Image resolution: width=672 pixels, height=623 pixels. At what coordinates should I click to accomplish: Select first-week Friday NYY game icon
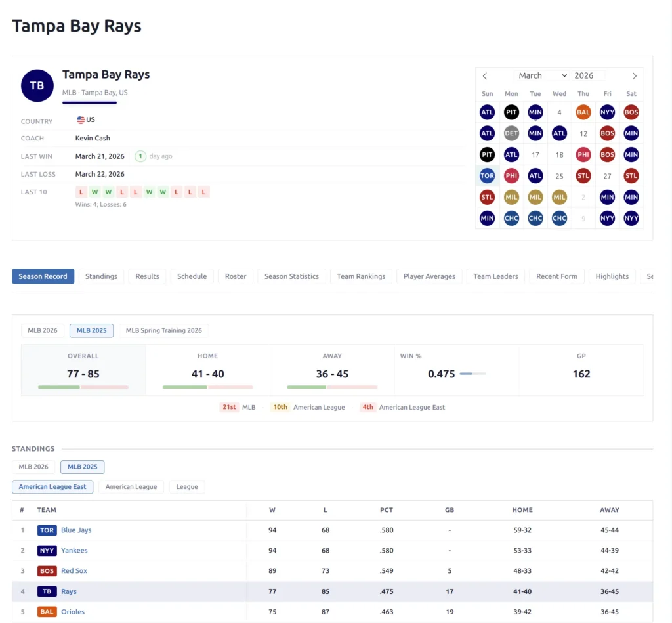[607, 112]
